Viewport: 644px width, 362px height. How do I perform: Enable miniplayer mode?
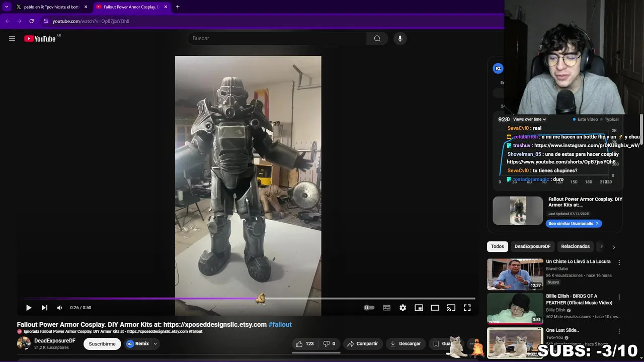coord(419,308)
